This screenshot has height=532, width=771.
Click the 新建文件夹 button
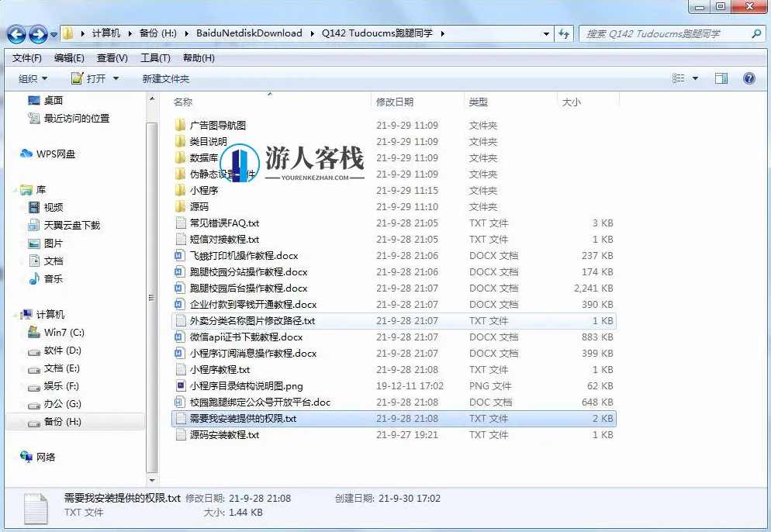coord(167,78)
